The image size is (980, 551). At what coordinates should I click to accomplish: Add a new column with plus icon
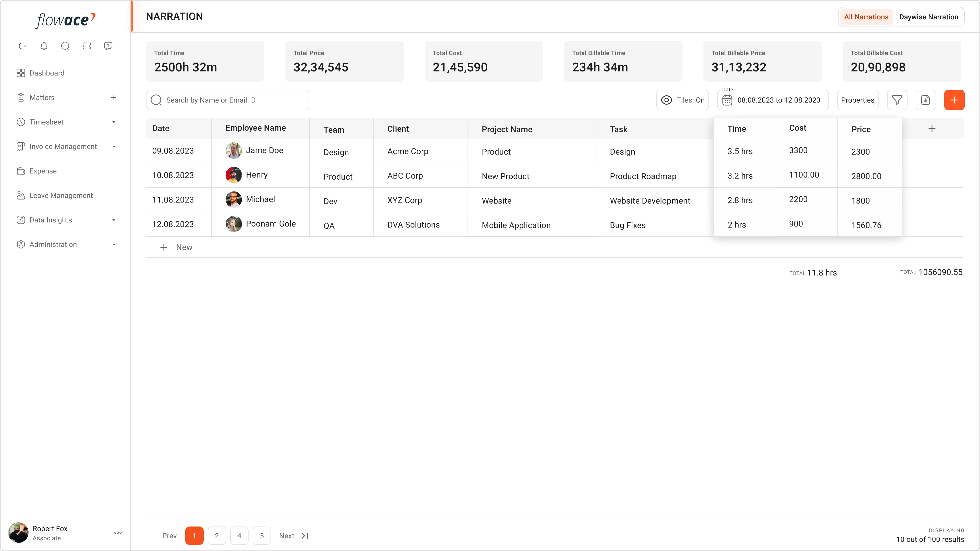click(932, 129)
